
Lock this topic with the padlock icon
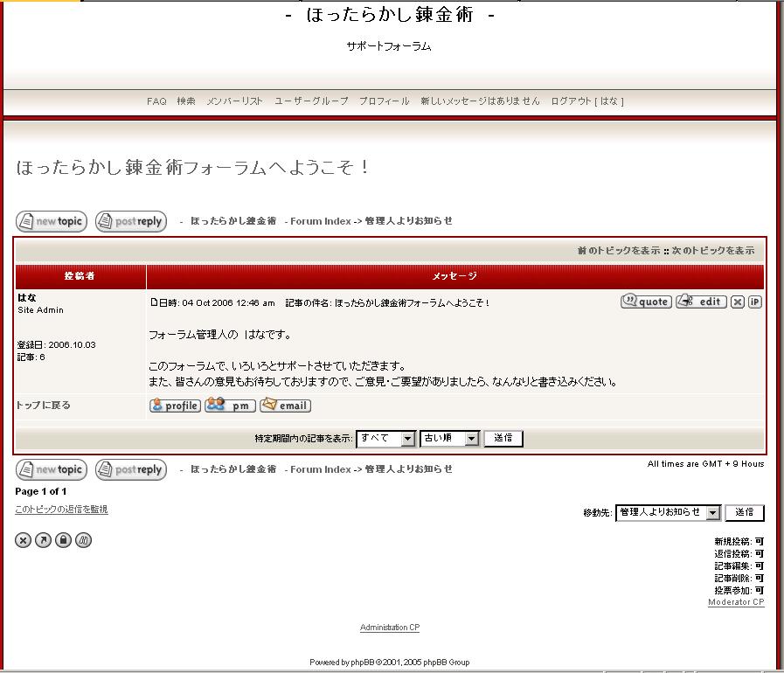(x=63, y=540)
